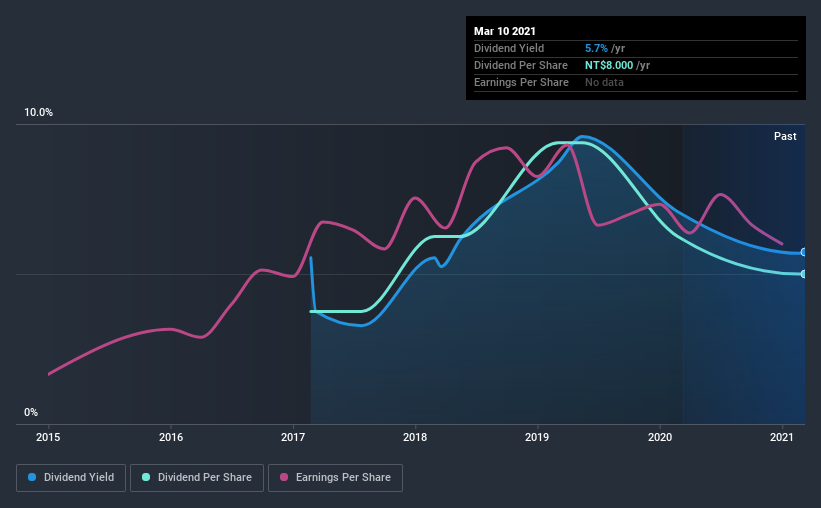Click the 5.7% dividend yield value
This screenshot has height=508, width=821.
(596, 48)
